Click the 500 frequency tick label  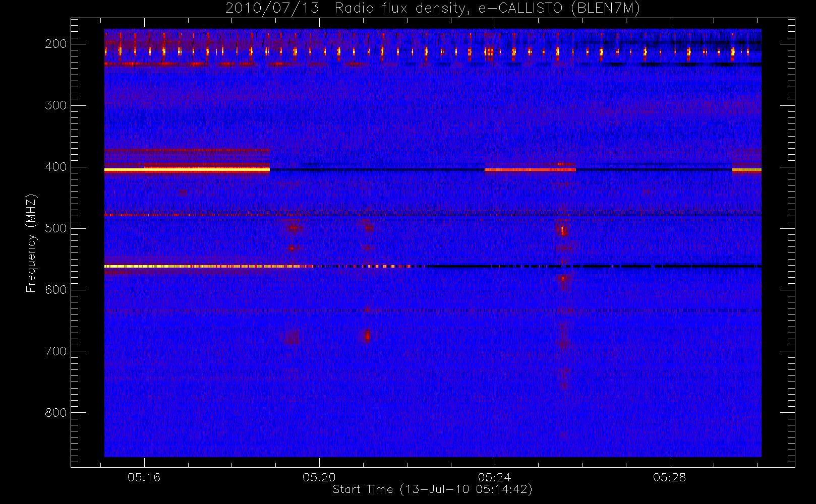click(x=56, y=228)
